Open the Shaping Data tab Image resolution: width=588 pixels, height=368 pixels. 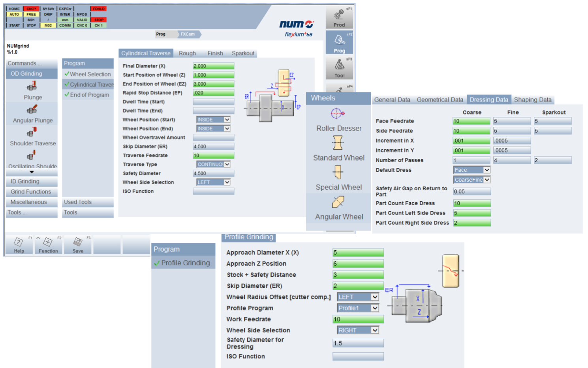[x=532, y=100]
